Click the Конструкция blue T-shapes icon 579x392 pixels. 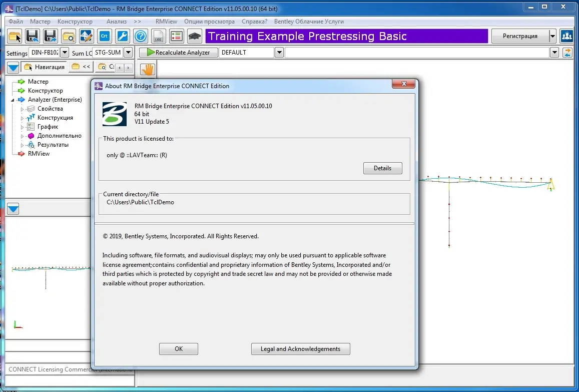tap(31, 118)
